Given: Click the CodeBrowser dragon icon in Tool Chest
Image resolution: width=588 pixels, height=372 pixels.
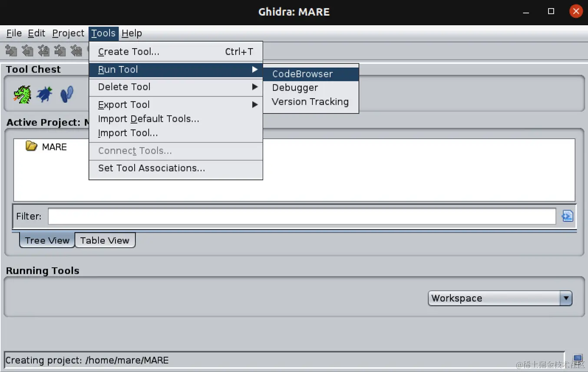Looking at the screenshot, I should coord(22,94).
